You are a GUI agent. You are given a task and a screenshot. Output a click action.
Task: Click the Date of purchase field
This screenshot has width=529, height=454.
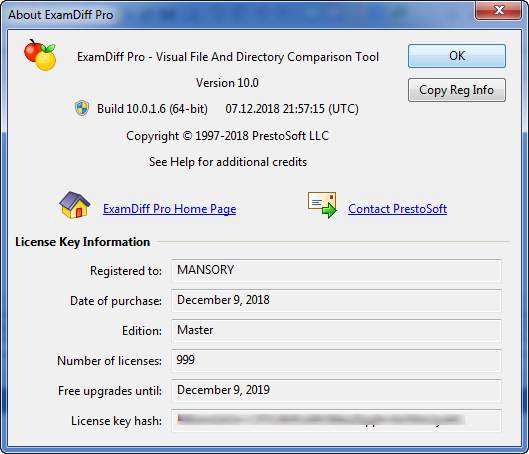point(336,301)
